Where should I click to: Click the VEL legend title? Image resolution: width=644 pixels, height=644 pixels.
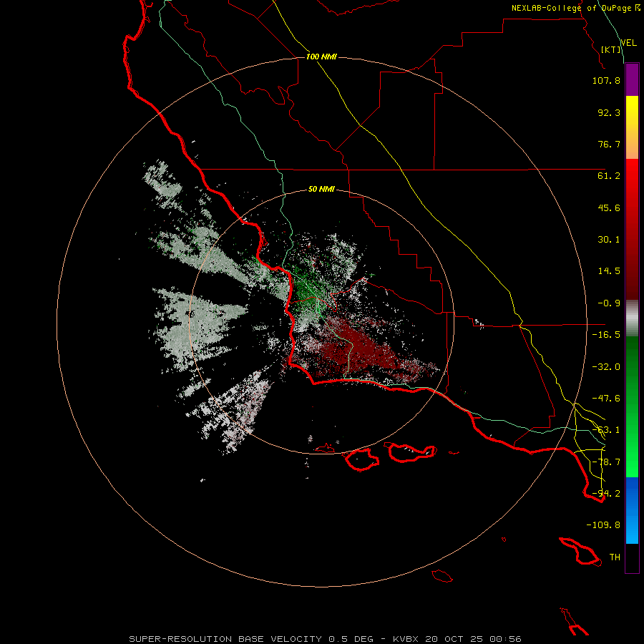[x=628, y=43]
